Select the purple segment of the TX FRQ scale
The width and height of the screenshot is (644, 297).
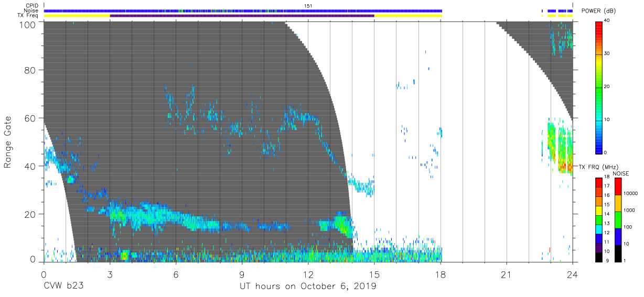[599, 247]
